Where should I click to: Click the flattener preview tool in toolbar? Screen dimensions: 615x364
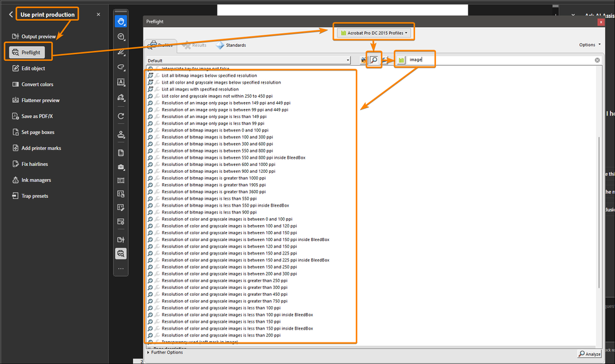click(121, 194)
